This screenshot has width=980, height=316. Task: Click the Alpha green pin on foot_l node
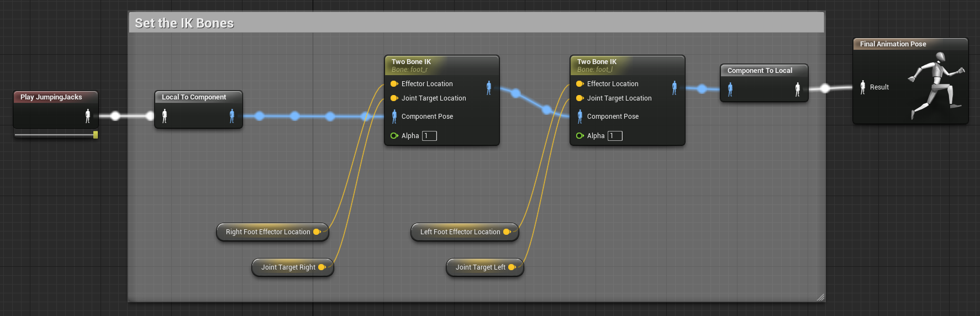coord(580,136)
